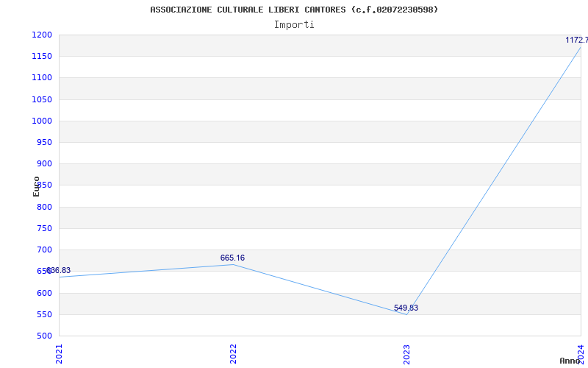
Task: Click the 1050 y-axis value
Action: [x=42, y=100]
